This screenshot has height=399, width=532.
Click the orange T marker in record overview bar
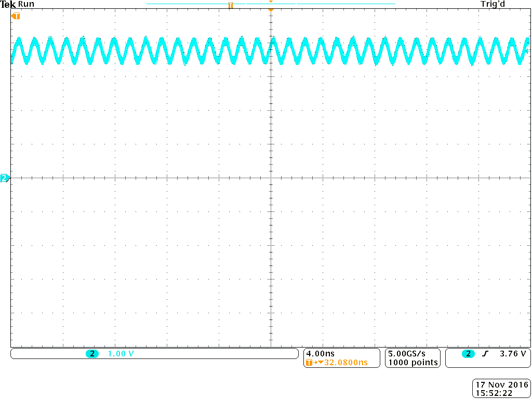[230, 5]
